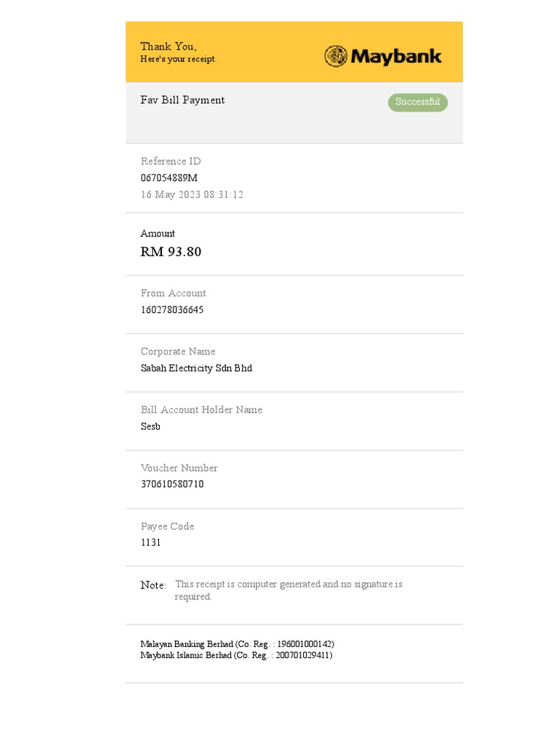The width and height of the screenshot is (560, 747).
Task: Click the 16 May 2023 timestamp
Action: (192, 195)
